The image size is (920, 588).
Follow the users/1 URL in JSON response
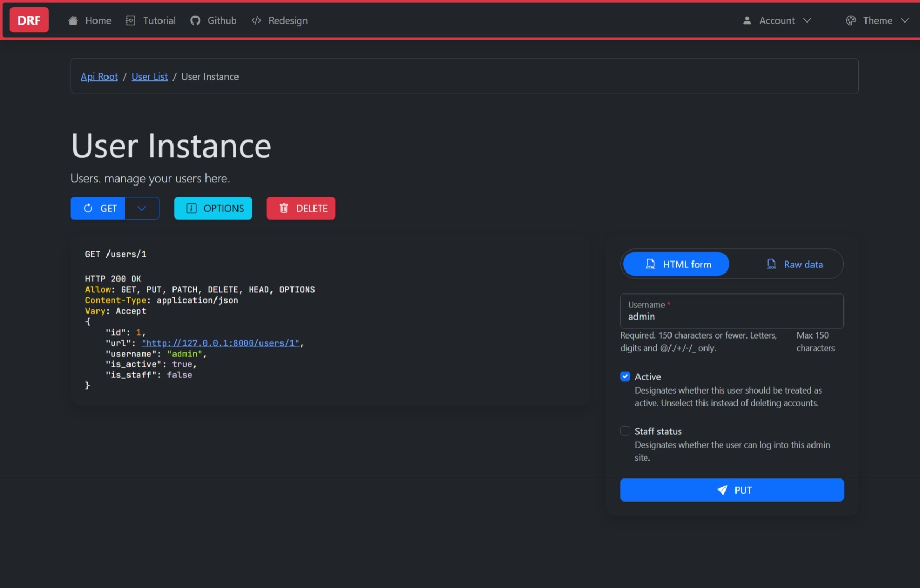[x=220, y=343]
